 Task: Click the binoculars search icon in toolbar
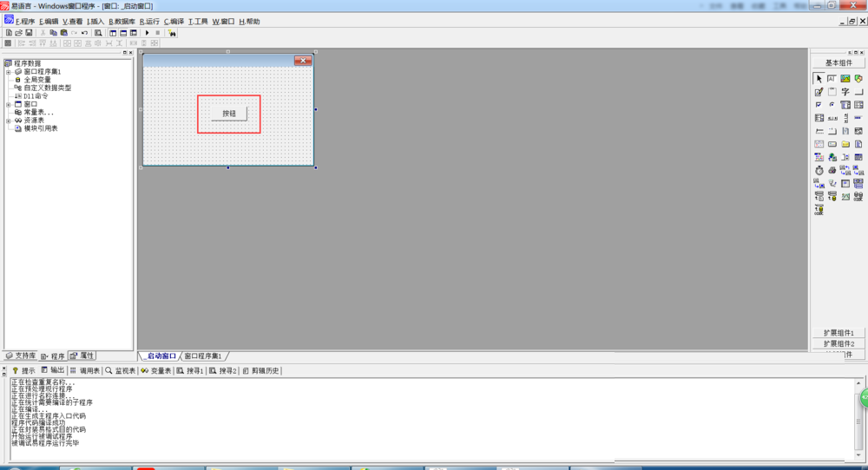tap(172, 33)
